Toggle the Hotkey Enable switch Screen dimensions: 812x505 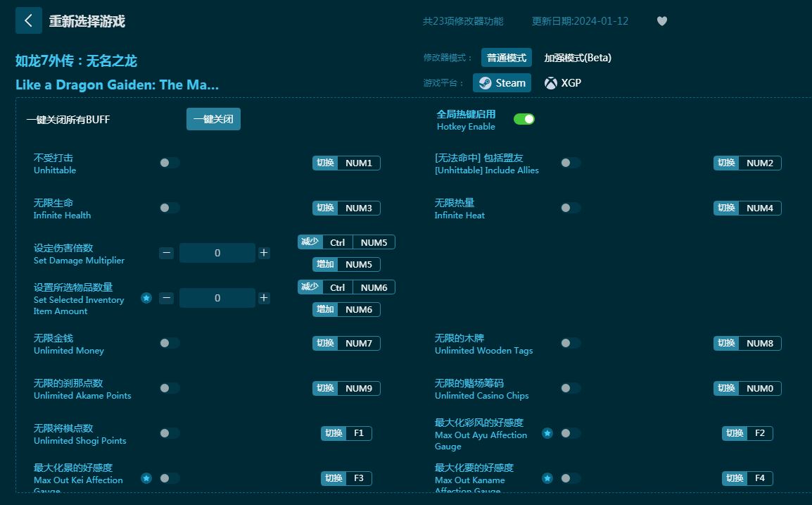524,119
